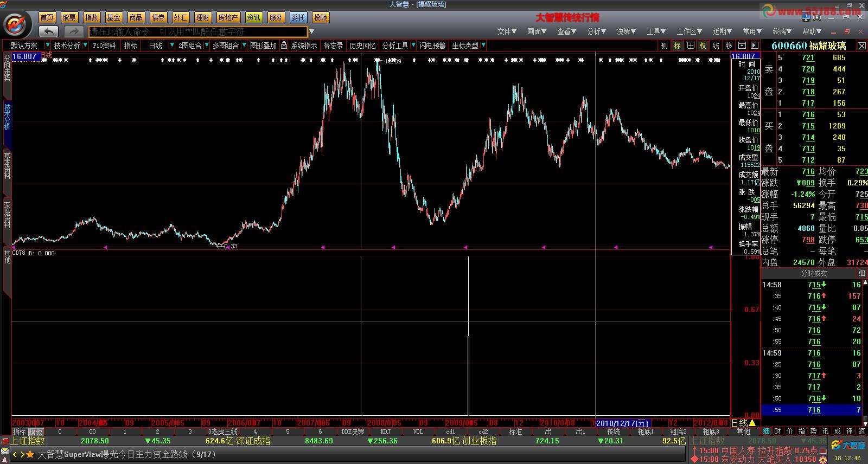The height and width of the screenshot is (464, 868).
Task: Select the 模板 tab at bottom left
Action: tap(36, 432)
